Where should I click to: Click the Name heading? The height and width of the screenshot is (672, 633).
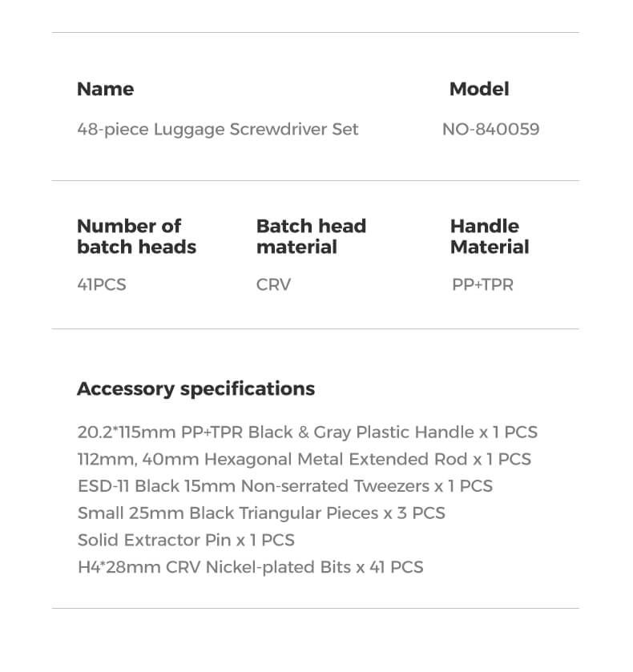click(105, 89)
